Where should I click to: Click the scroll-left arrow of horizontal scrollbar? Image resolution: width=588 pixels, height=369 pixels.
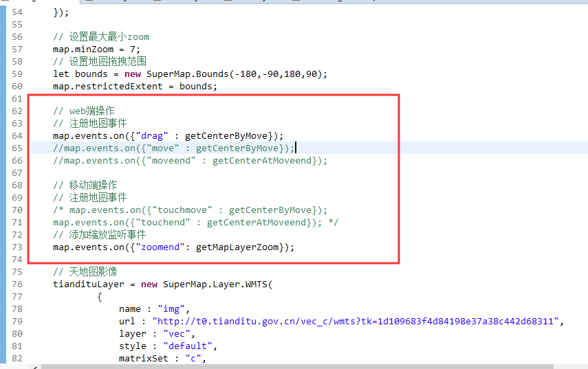point(34,366)
